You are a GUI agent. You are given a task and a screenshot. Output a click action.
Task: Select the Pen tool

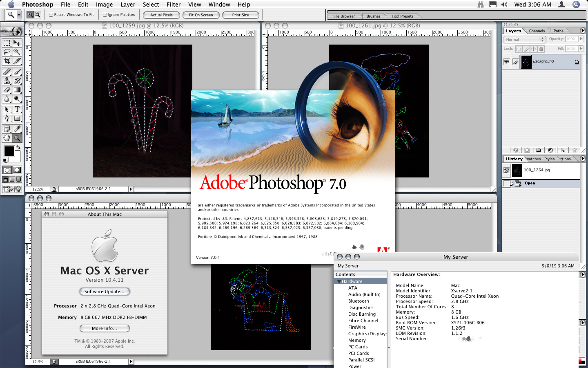click(7, 118)
